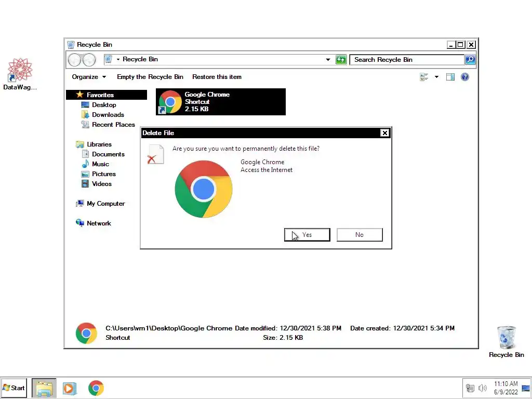
Task: Click the Music note icon in sidebar
Action: 85,164
